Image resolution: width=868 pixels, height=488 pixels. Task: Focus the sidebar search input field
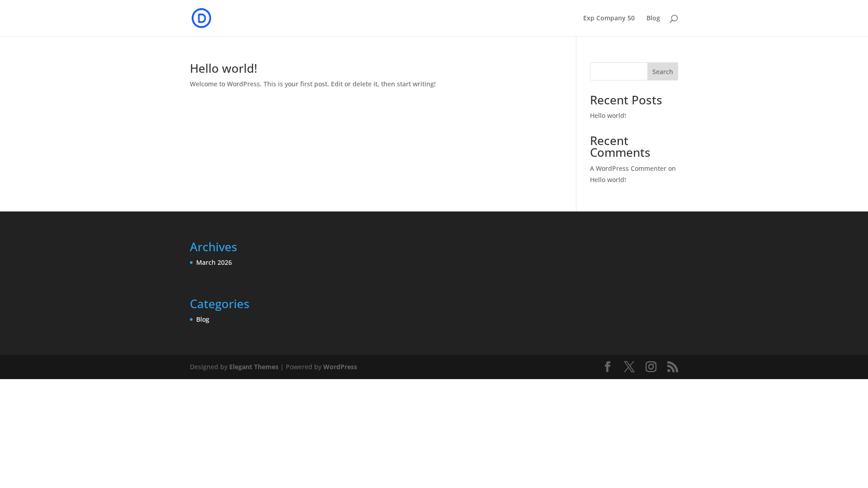[x=618, y=71]
